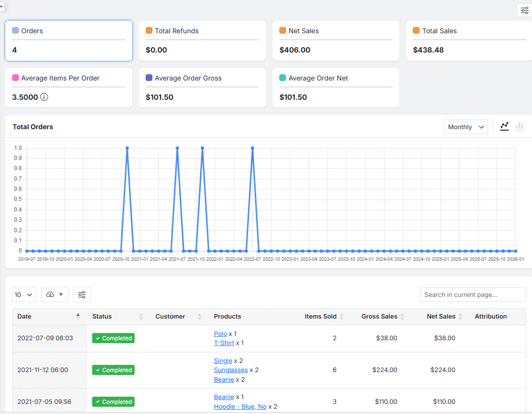Viewport: 532px width, 414px height.
Task: Sort table by Date column arrows
Action: coord(78,316)
